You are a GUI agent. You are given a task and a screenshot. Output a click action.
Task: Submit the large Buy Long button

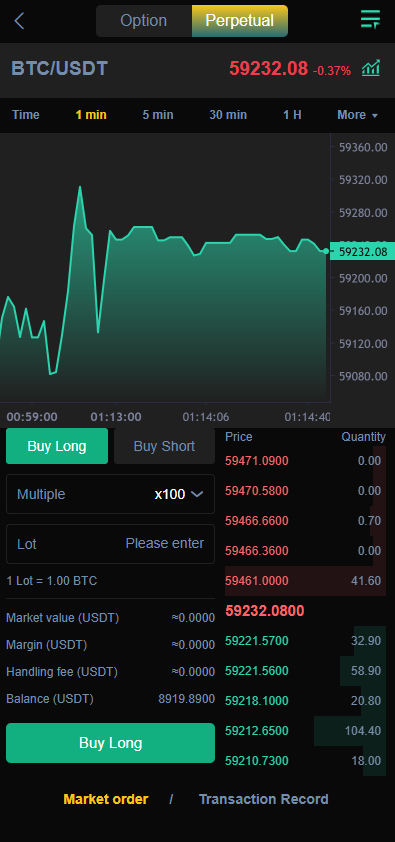coord(111,743)
